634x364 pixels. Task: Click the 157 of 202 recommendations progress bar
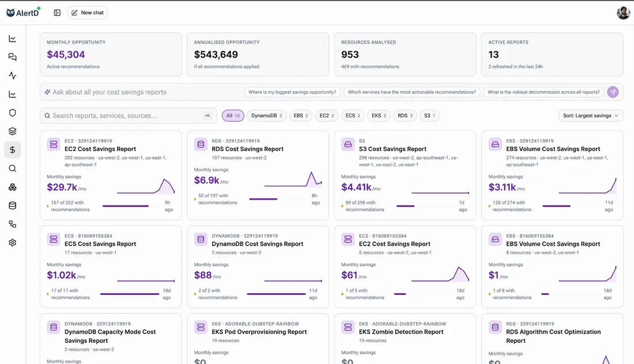coord(131,206)
